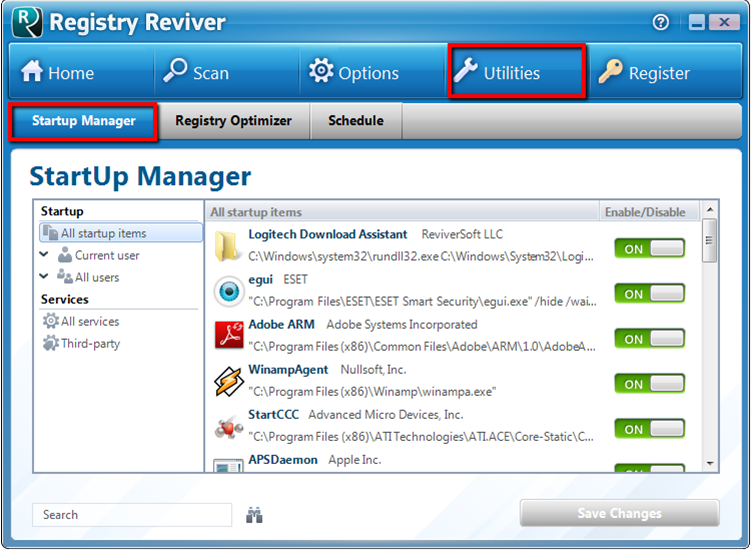
Task: Disable the Logitech Download Assistant toggle
Action: point(649,249)
